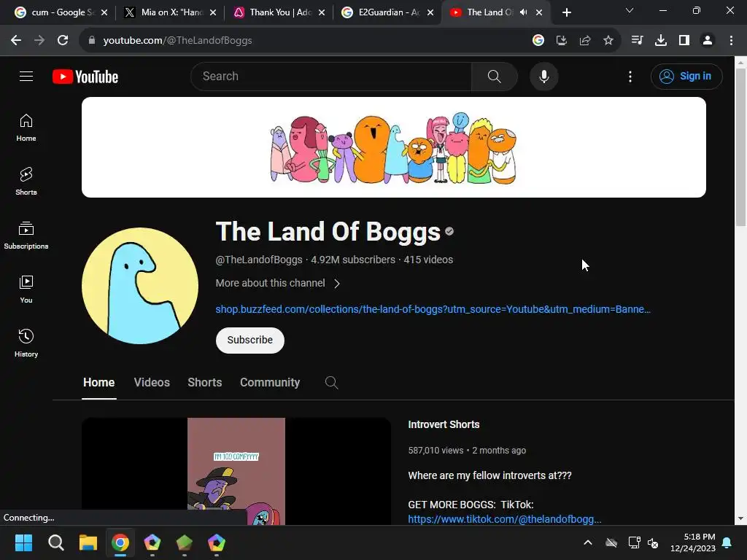This screenshot has height=560, width=747.
Task: Open Chrome three-dot menu
Action: click(731, 41)
